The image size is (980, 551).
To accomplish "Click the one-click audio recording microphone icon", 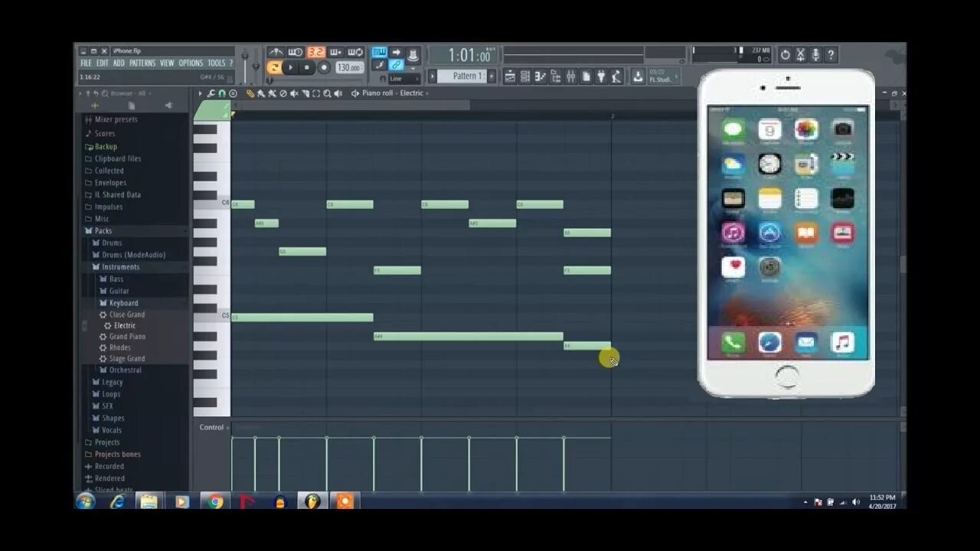I will coord(815,54).
